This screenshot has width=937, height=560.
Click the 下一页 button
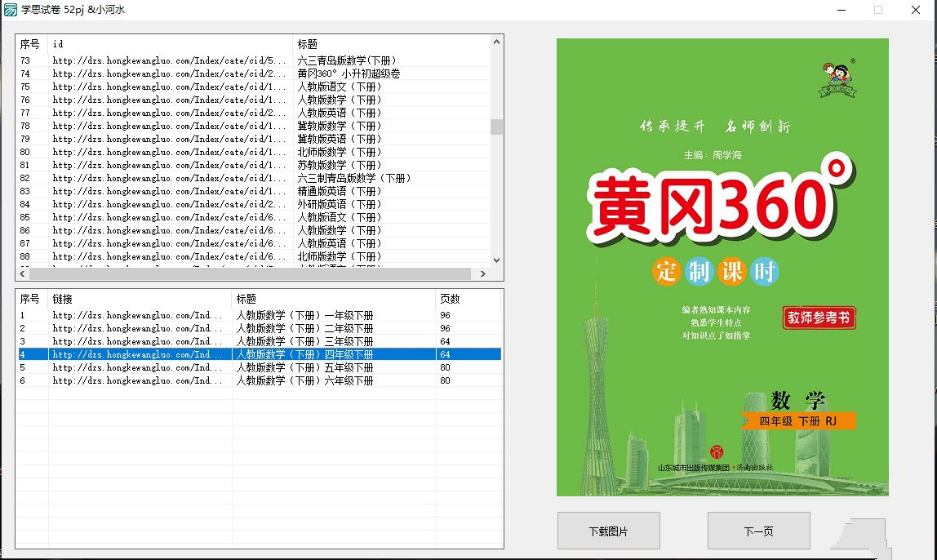point(758,531)
